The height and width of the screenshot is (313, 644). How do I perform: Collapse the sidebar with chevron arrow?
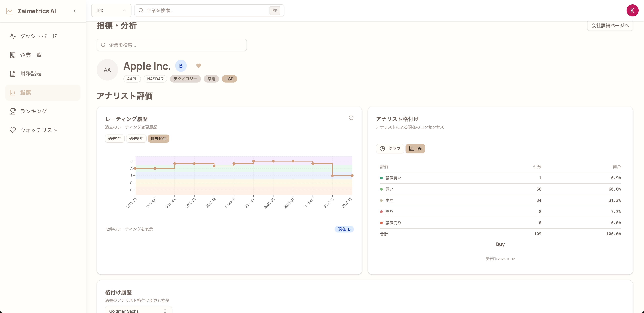click(x=74, y=11)
